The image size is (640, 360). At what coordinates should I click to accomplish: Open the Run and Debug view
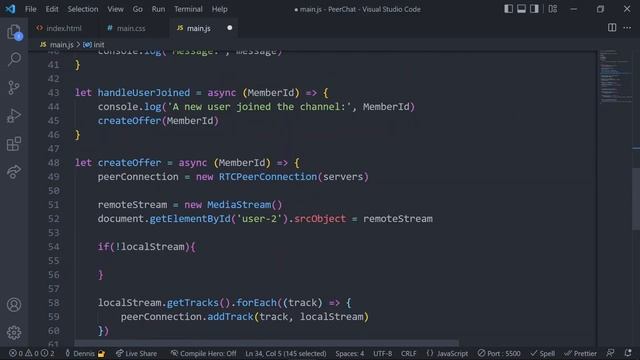point(14,116)
